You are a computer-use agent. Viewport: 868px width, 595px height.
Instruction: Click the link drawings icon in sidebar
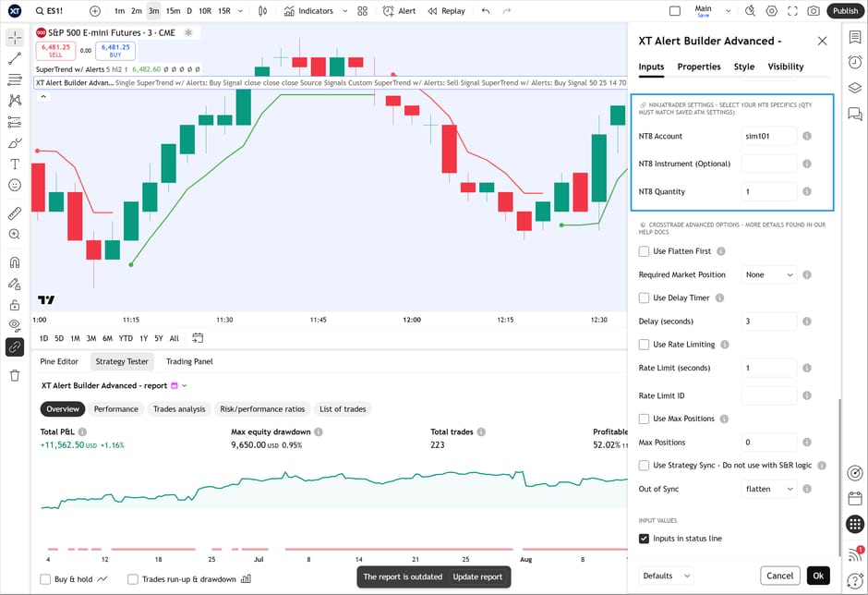coord(15,347)
